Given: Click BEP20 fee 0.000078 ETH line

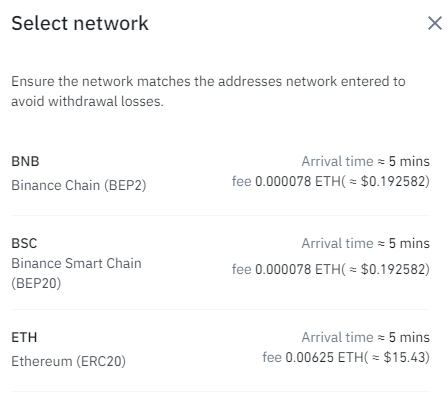Looking at the screenshot, I should pyautogui.click(x=331, y=269).
